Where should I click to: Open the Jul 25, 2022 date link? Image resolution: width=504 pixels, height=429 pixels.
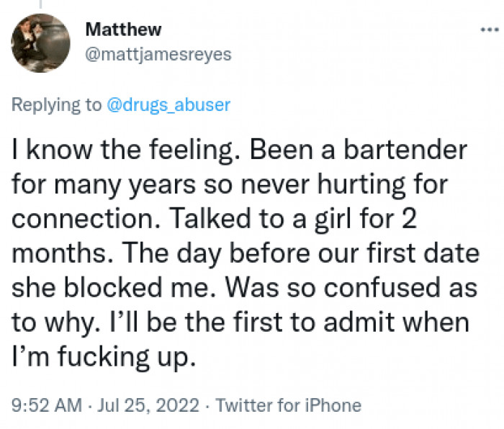coord(148,405)
